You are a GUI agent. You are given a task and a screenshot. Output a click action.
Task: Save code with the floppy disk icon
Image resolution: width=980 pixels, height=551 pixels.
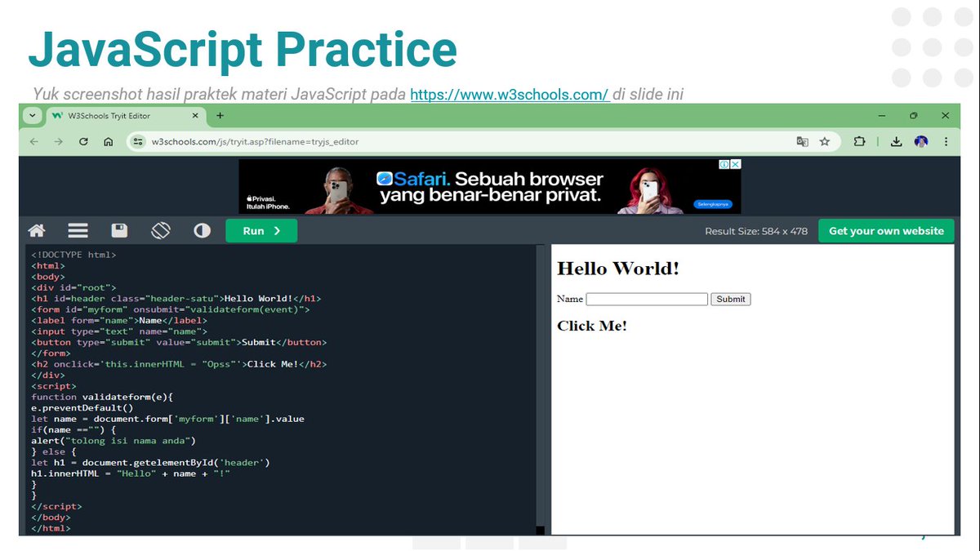tap(119, 231)
